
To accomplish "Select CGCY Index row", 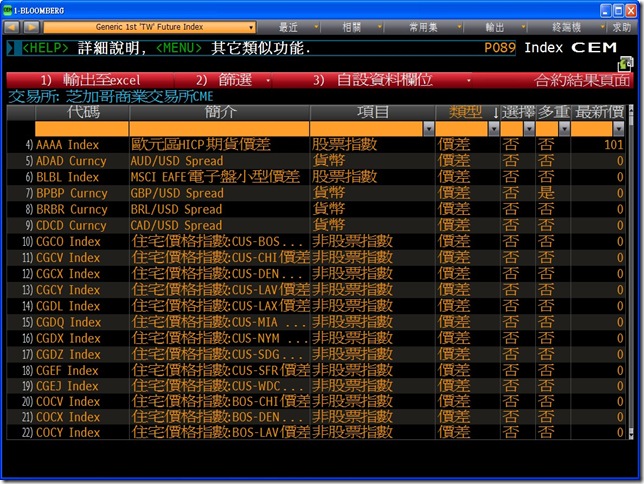I will tap(316, 290).
